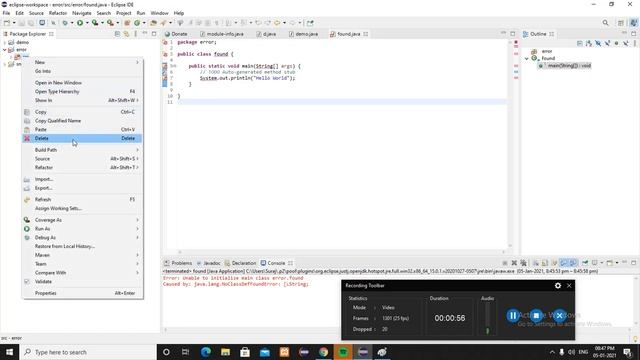Open Task View on the taskbar

tap(186, 352)
